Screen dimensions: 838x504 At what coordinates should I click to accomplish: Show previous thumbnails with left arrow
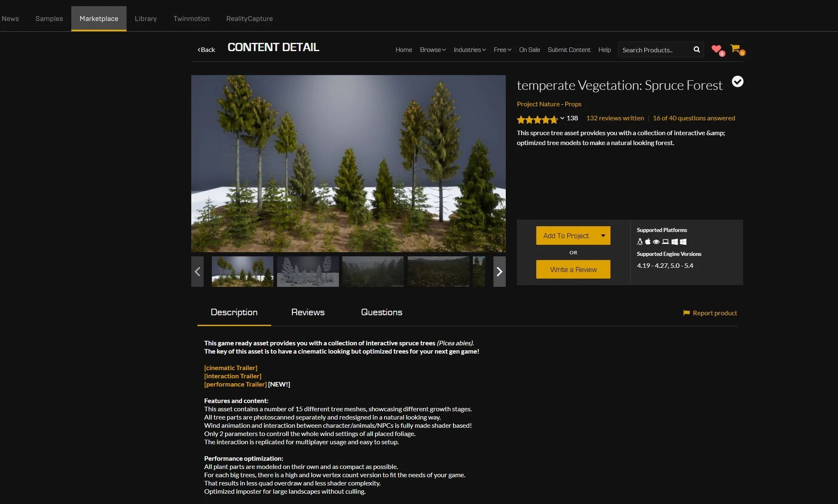coord(197,272)
